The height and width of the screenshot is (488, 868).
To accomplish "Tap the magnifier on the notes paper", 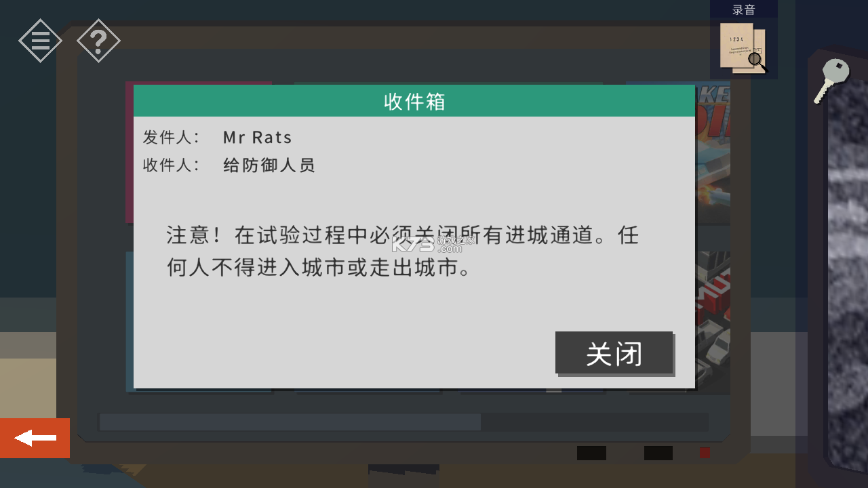I will click(x=757, y=62).
